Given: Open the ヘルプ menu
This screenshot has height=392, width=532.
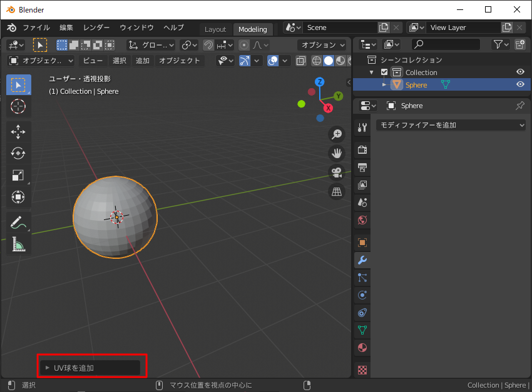Looking at the screenshot, I should pos(174,28).
